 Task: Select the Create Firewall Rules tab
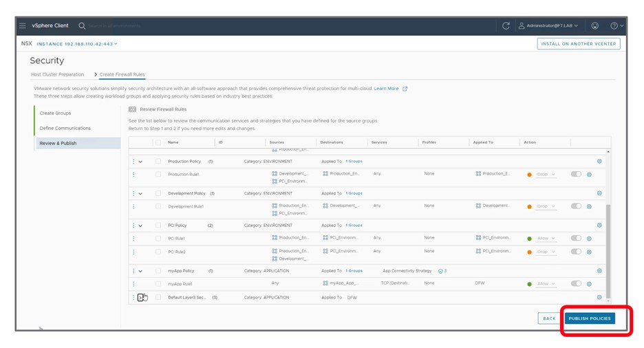coord(122,74)
